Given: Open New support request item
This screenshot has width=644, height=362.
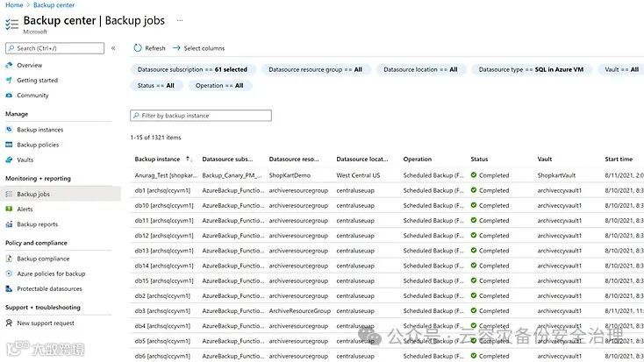Looking at the screenshot, I should (46, 323).
